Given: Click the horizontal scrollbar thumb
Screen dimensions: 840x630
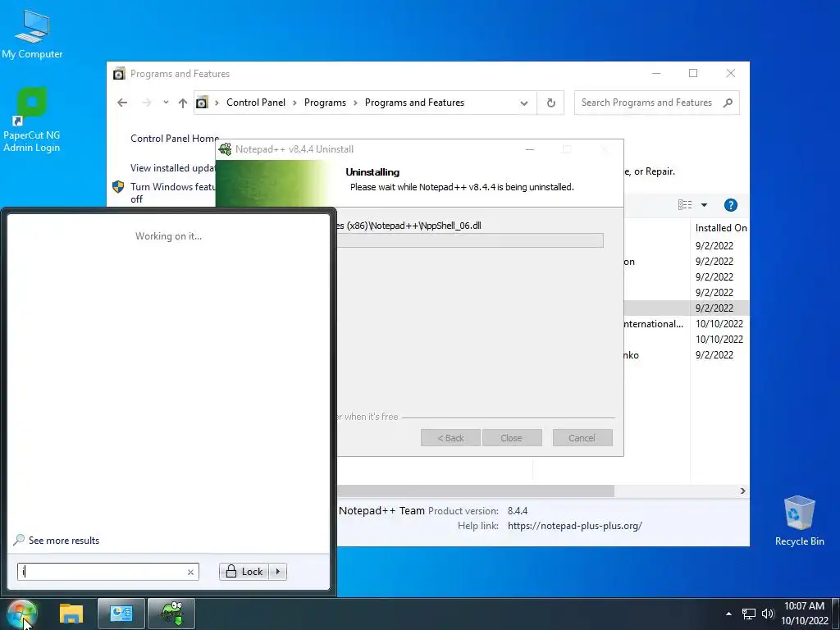Looking at the screenshot, I should pos(476,491).
